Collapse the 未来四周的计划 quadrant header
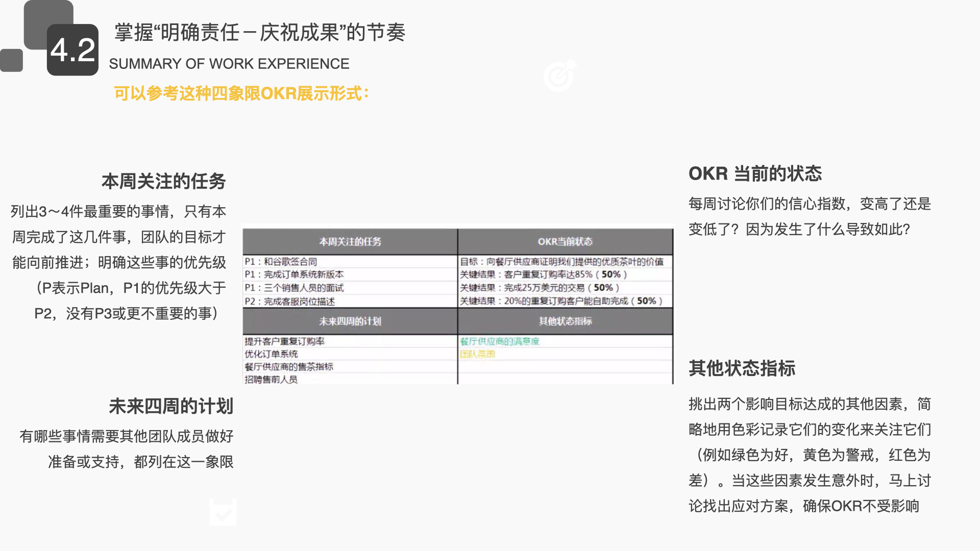The width and height of the screenshot is (980, 551). tap(350, 321)
